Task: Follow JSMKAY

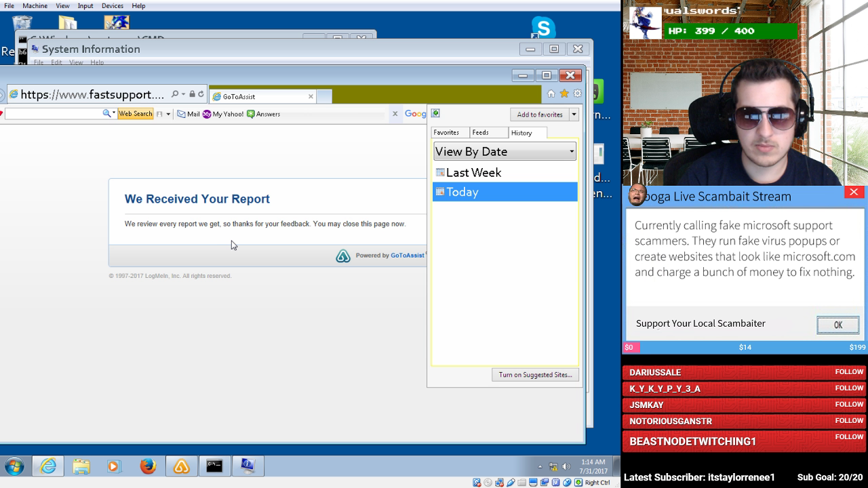Action: (849, 405)
